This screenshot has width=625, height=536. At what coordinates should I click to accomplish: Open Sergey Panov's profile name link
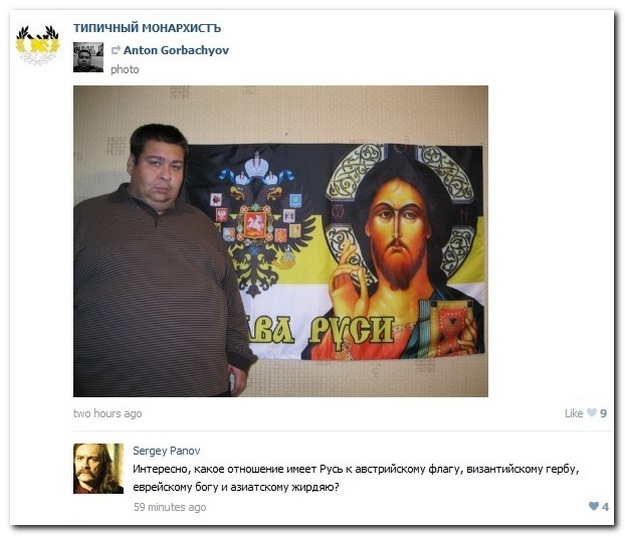tap(167, 451)
